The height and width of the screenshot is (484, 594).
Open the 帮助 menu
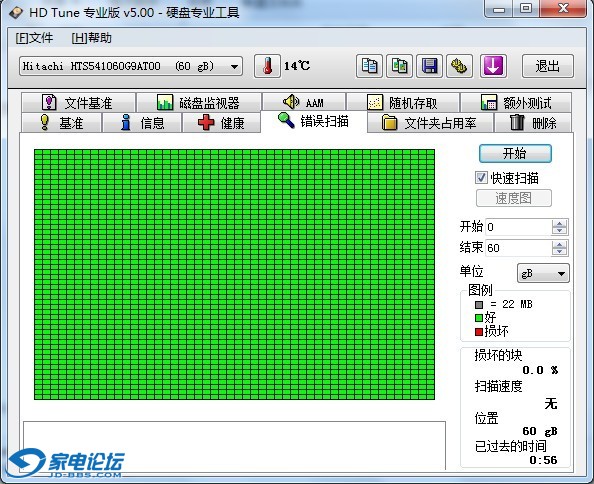(x=91, y=38)
